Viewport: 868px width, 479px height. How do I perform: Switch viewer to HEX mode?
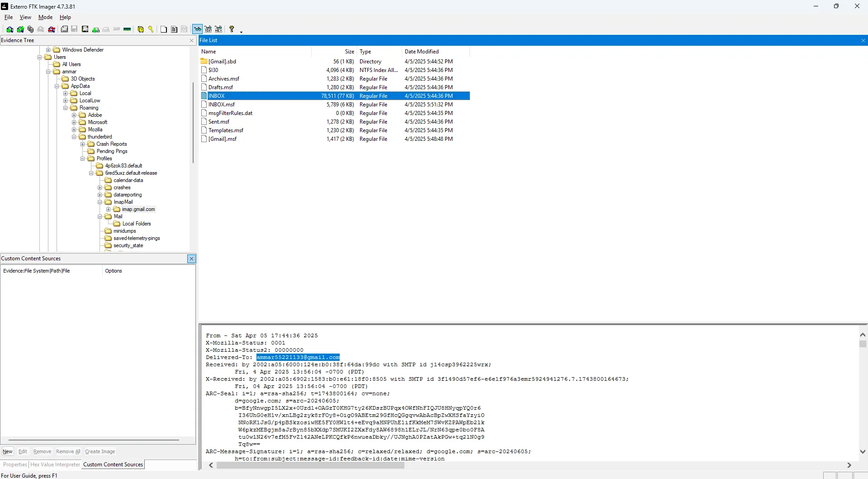218,29
